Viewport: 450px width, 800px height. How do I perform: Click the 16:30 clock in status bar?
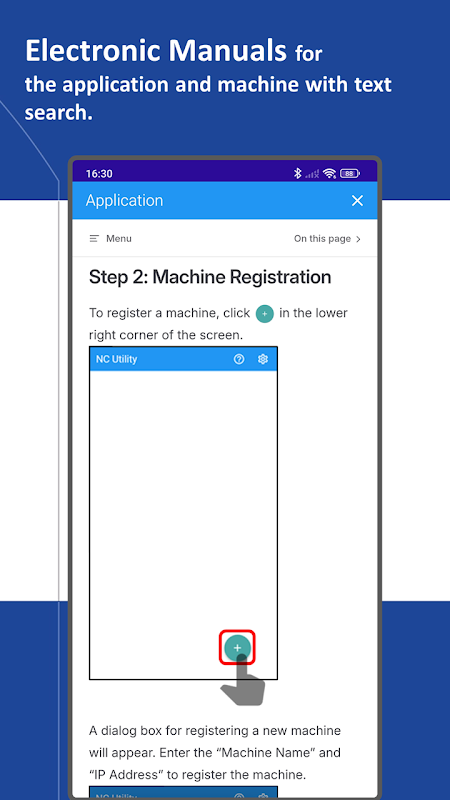[x=99, y=173]
